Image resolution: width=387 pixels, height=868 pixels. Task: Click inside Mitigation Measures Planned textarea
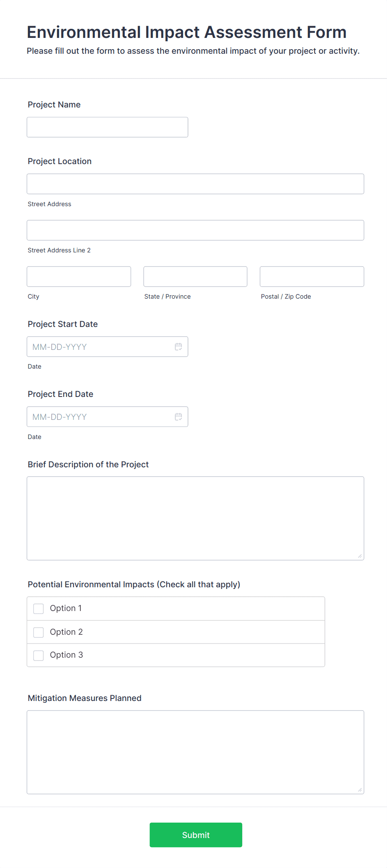[195, 752]
